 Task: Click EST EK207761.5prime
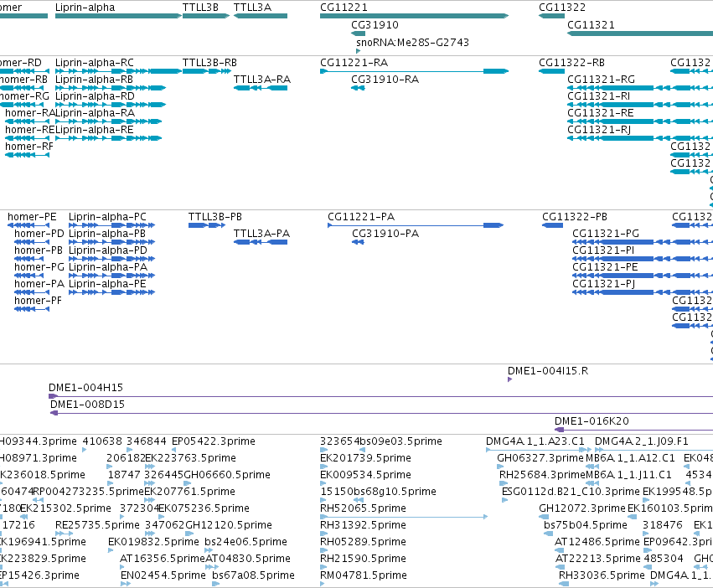148,500
